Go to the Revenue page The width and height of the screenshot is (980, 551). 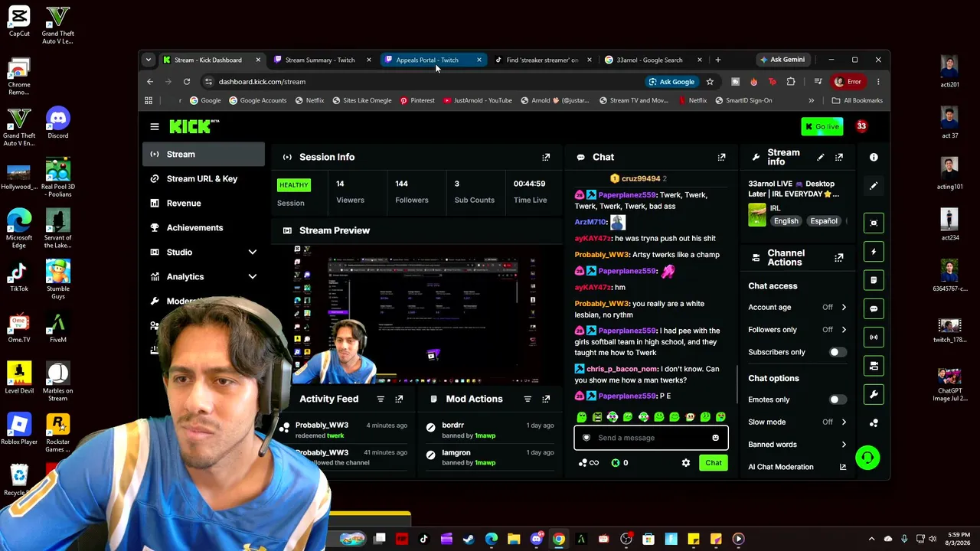pos(204,203)
